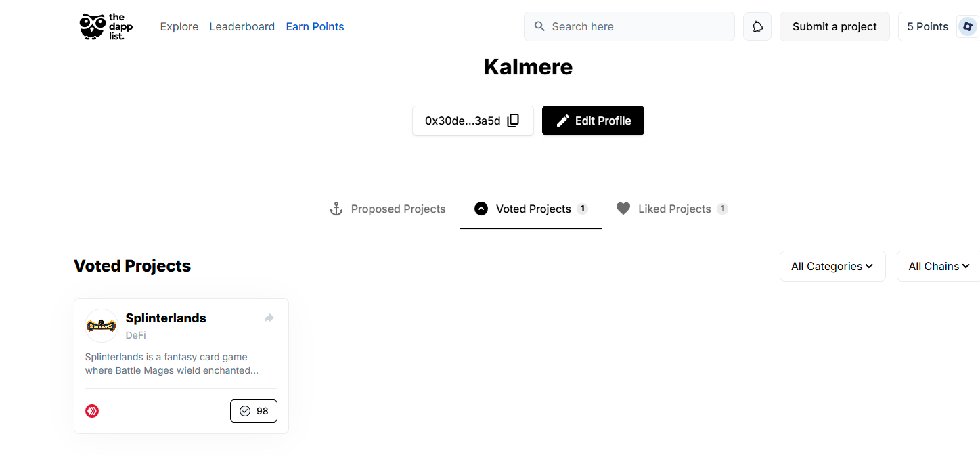Go to the Earn Points page
The width and height of the screenshot is (980, 455).
click(x=315, y=26)
